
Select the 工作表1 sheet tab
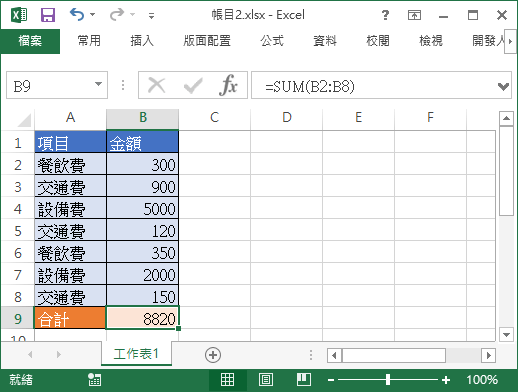tap(136, 354)
